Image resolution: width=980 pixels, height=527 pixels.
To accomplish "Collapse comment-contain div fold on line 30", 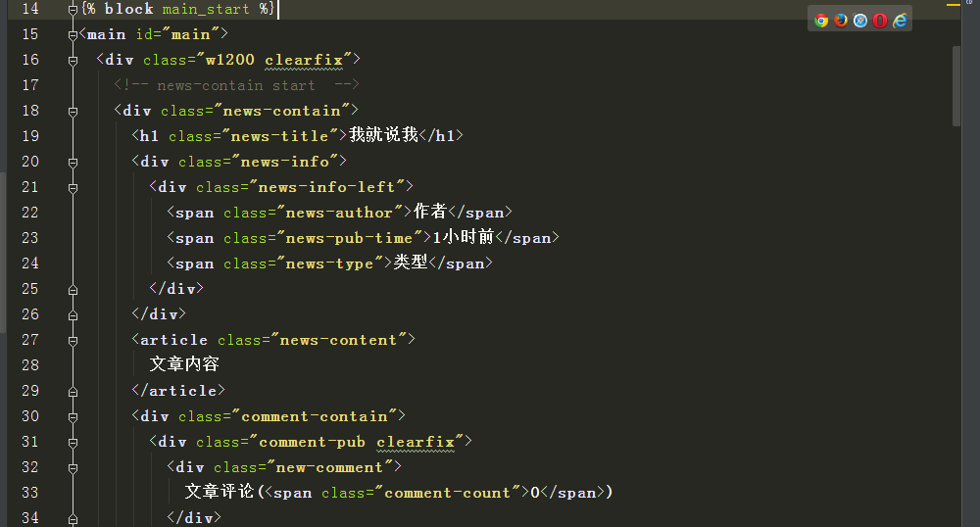I will 73,417.
